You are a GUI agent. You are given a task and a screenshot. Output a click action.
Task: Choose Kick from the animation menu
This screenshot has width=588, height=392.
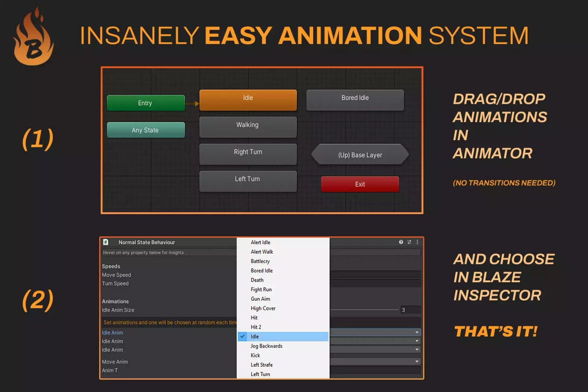coord(255,355)
